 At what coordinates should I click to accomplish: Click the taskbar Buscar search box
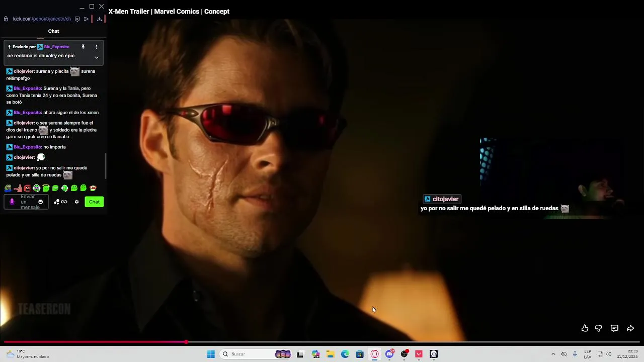(257, 354)
